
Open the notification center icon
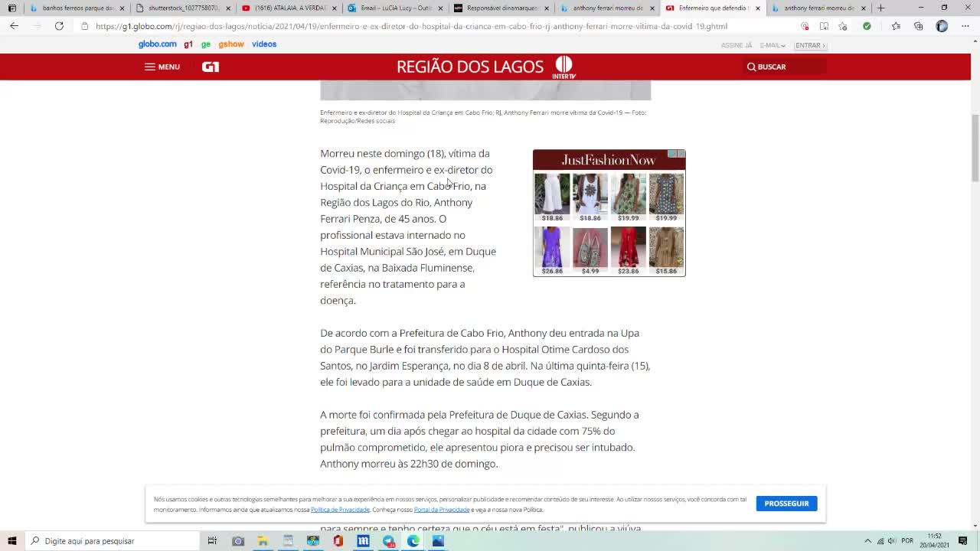pyautogui.click(x=963, y=541)
